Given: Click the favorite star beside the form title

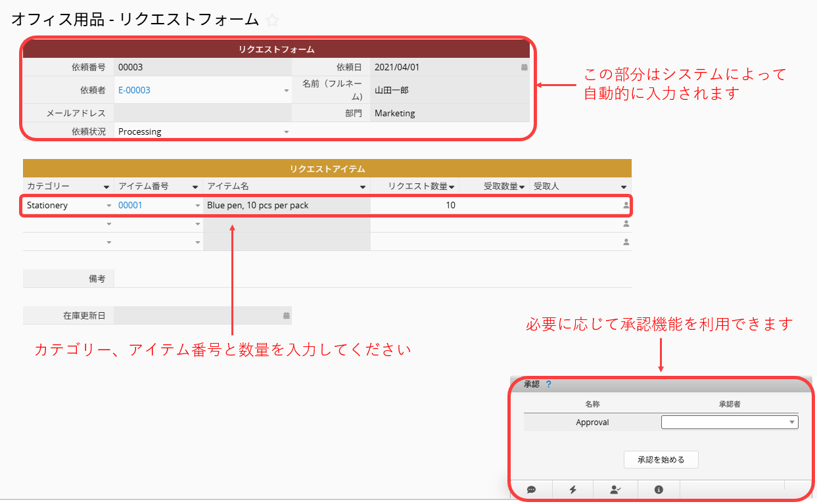Looking at the screenshot, I should coord(272,20).
